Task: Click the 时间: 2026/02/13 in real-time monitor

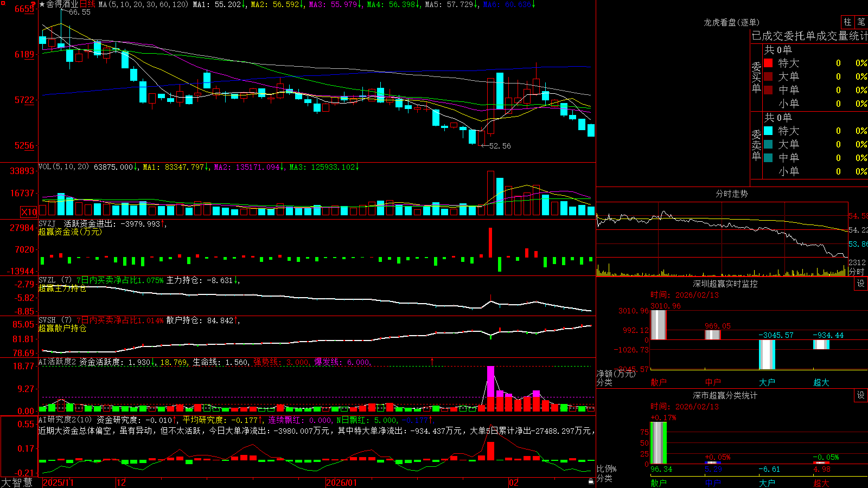Action: tap(685, 295)
